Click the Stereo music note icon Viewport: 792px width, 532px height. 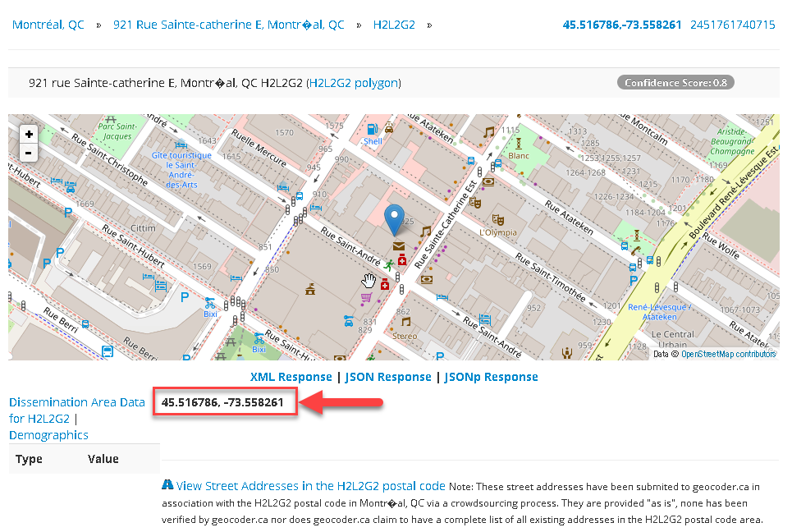click(405, 323)
